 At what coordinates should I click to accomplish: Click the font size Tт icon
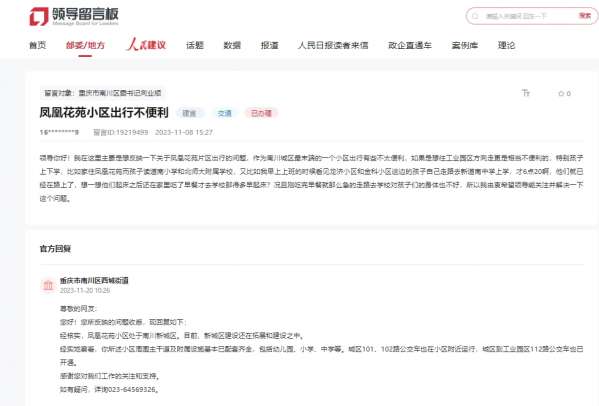coord(526,93)
